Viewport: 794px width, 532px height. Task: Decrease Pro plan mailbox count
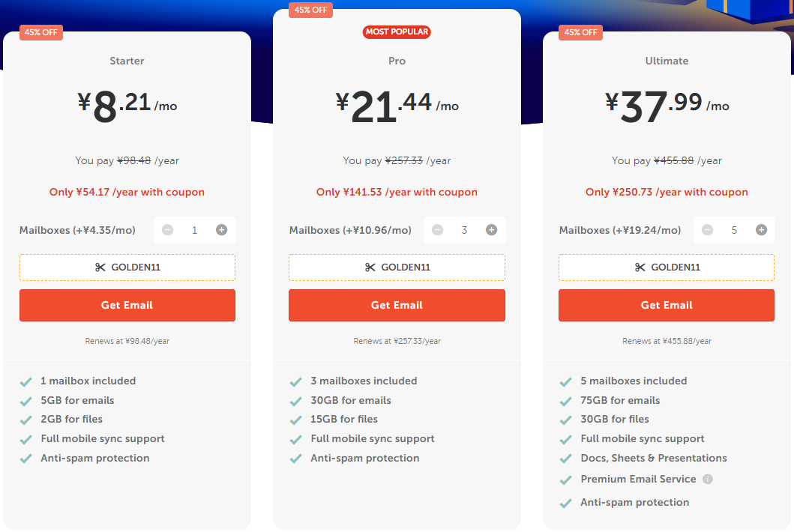[x=438, y=230]
